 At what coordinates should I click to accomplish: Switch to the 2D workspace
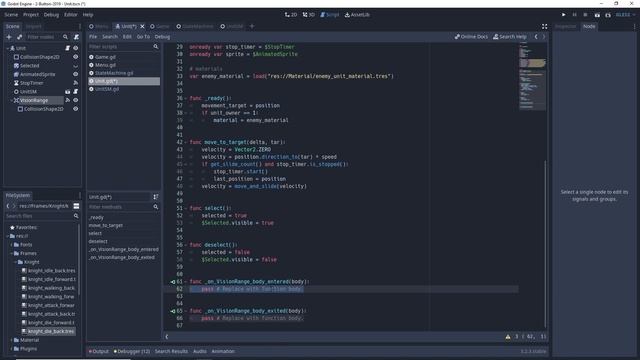click(x=291, y=15)
